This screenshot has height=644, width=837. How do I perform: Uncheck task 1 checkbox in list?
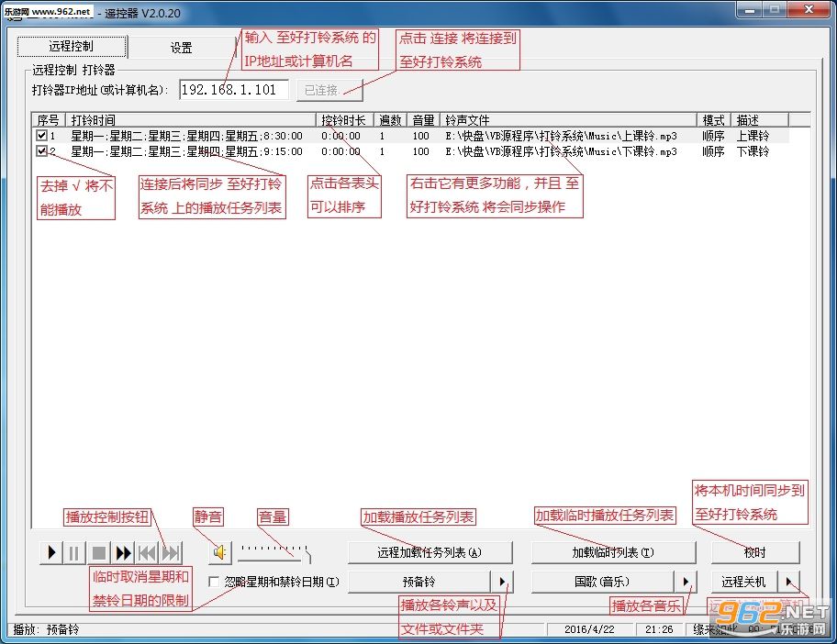click(x=41, y=136)
